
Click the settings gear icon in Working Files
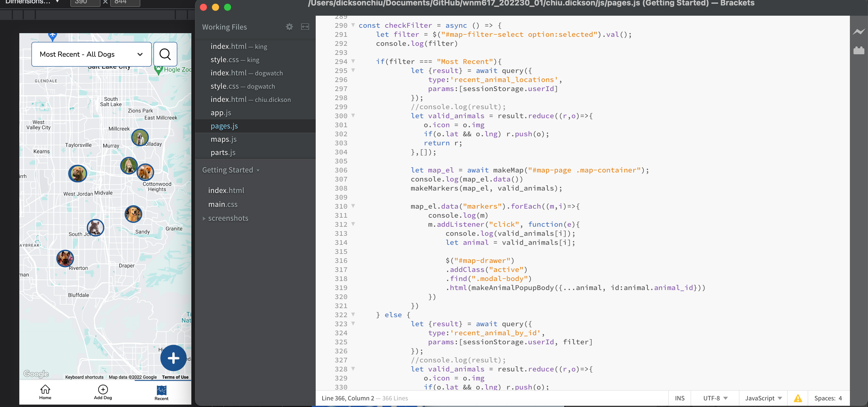tap(289, 27)
